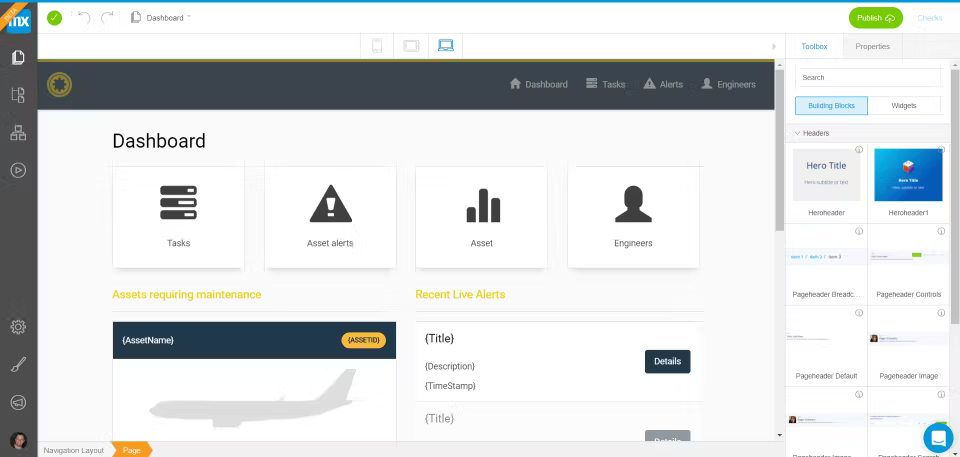Click the yellow gear app logo
The image size is (960, 457).
pyautogui.click(x=59, y=85)
